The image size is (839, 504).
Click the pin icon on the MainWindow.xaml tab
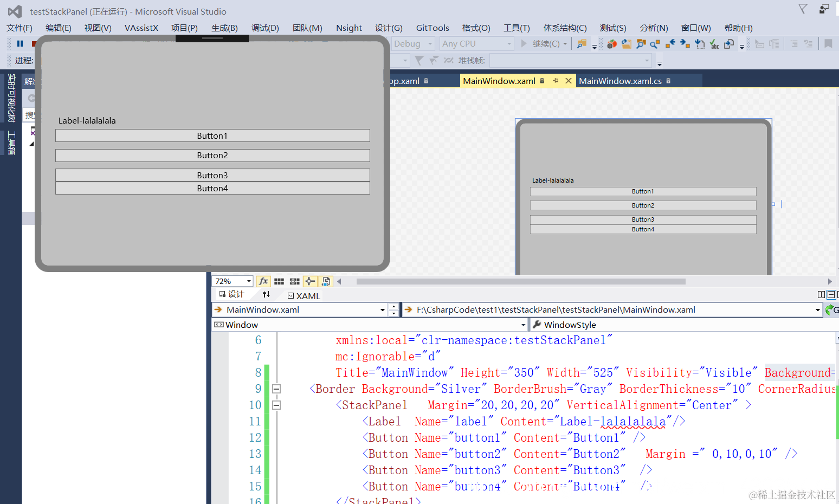[x=556, y=81]
